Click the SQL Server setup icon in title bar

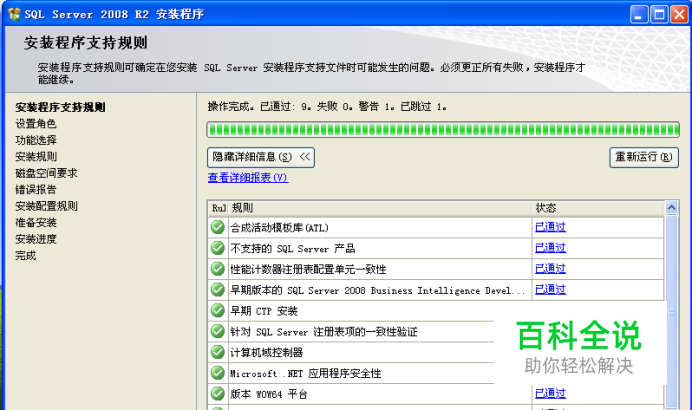(x=14, y=14)
